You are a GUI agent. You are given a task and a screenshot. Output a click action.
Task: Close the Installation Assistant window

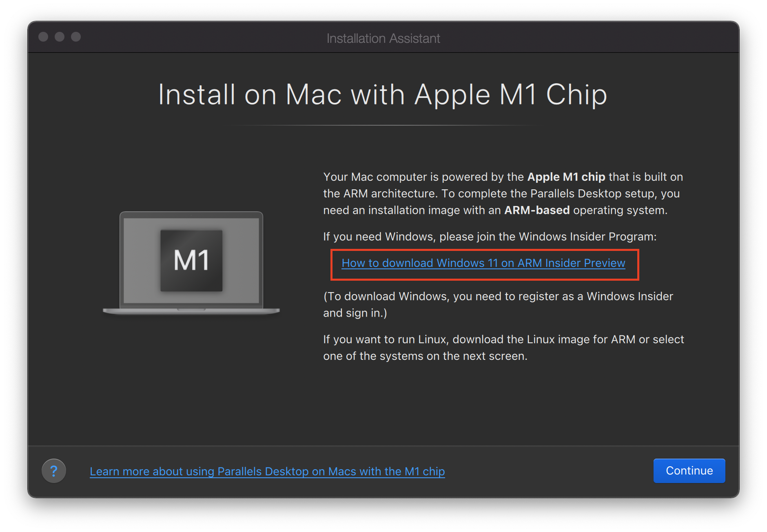point(43,37)
